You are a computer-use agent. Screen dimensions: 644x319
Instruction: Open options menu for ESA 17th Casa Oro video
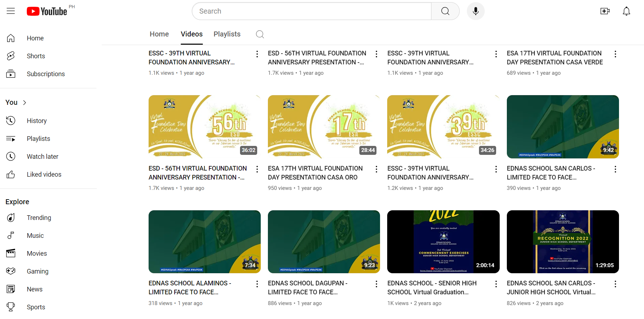[x=376, y=169]
